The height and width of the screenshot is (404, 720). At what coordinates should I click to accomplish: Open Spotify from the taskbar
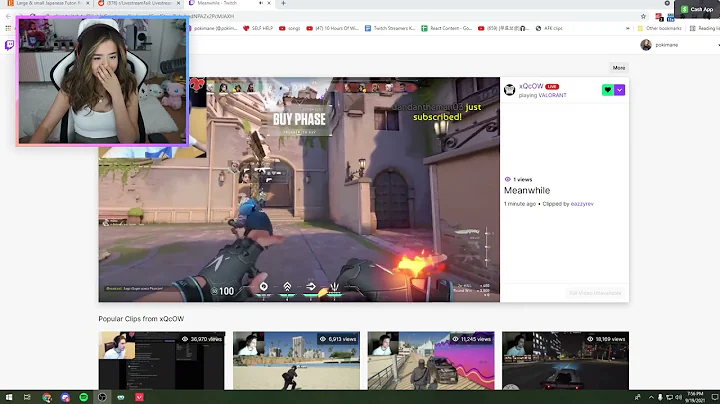pos(84,397)
